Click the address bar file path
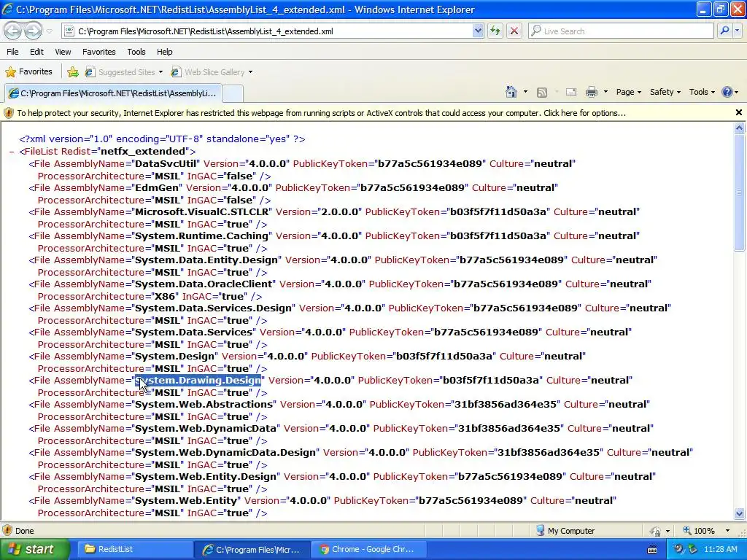The image size is (747, 560). (x=205, y=31)
